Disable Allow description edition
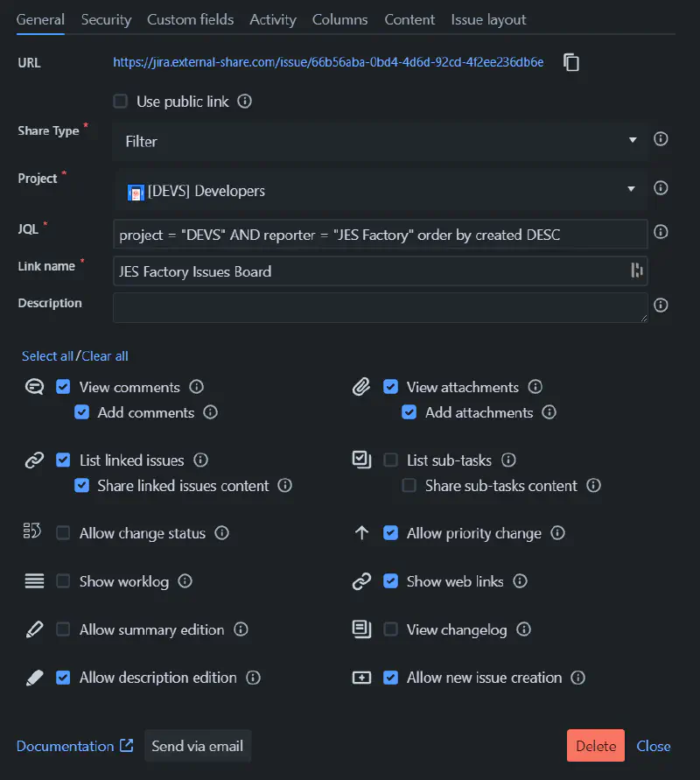Screen dimensions: 700x780 click(x=63, y=678)
